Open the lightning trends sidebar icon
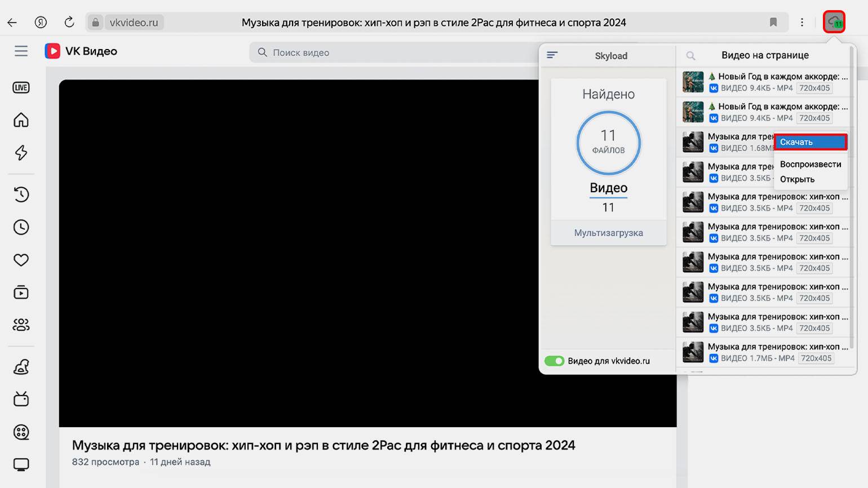868x488 pixels. [x=21, y=153]
